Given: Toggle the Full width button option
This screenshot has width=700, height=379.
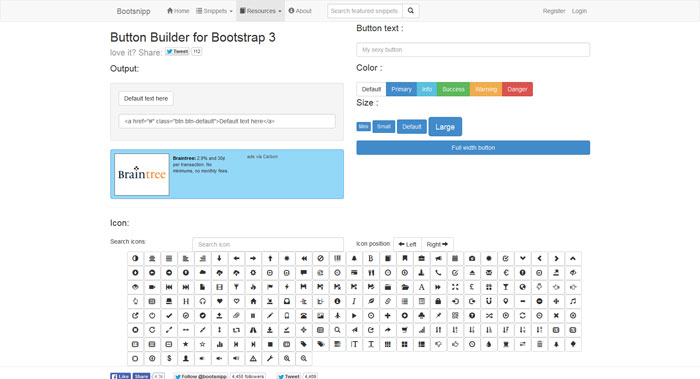Looking at the screenshot, I should [x=473, y=148].
